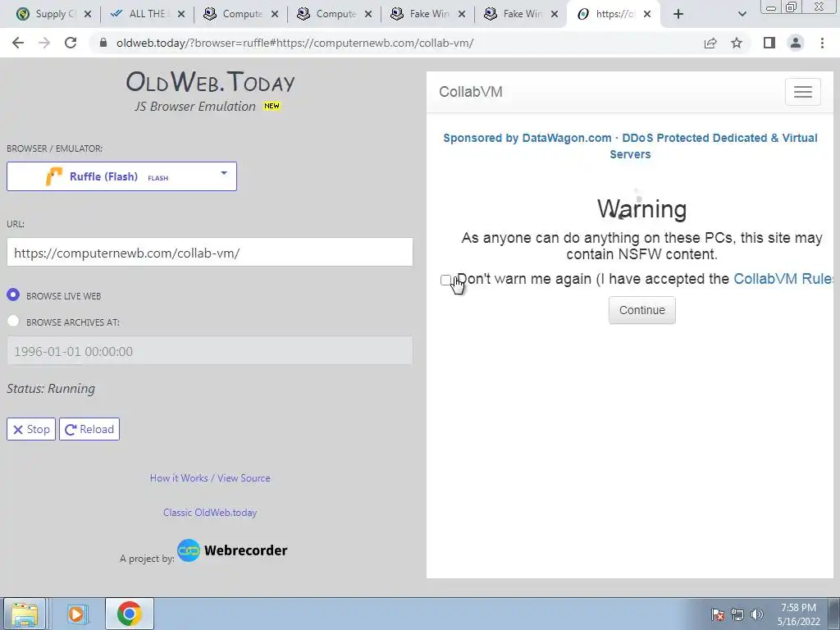Click the Webrecorder logo

[x=232, y=550]
